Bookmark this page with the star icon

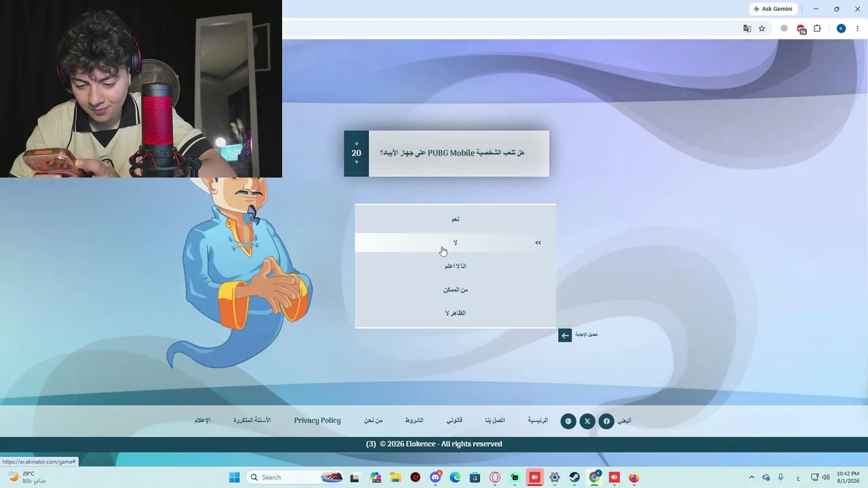point(762,28)
